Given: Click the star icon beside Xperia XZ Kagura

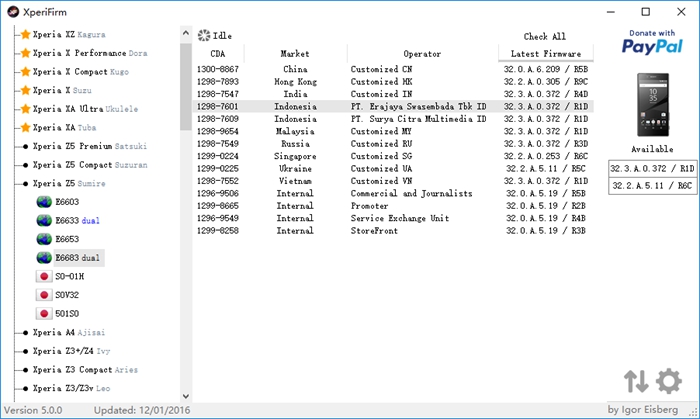Looking at the screenshot, I should click(25, 34).
